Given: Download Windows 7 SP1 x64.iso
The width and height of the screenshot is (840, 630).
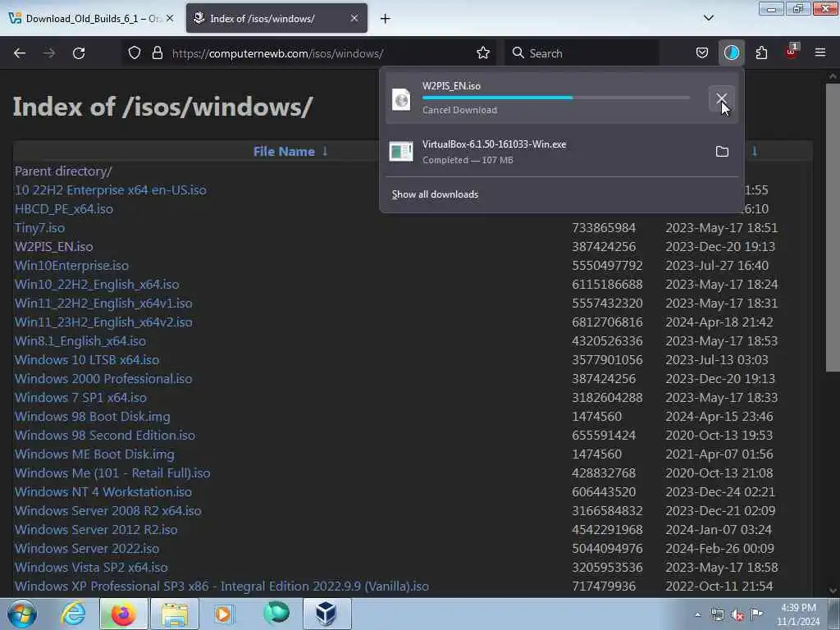Looking at the screenshot, I should click(x=80, y=398).
